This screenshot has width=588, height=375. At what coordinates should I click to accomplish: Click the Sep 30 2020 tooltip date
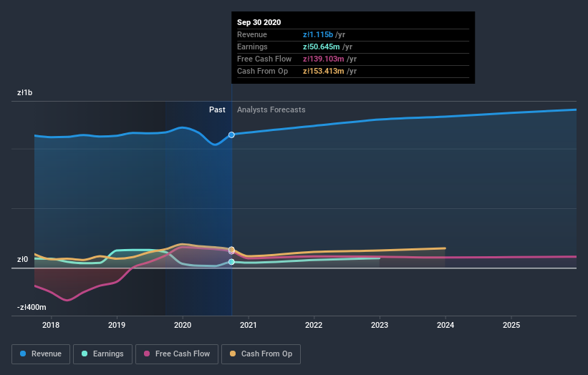pyautogui.click(x=259, y=22)
